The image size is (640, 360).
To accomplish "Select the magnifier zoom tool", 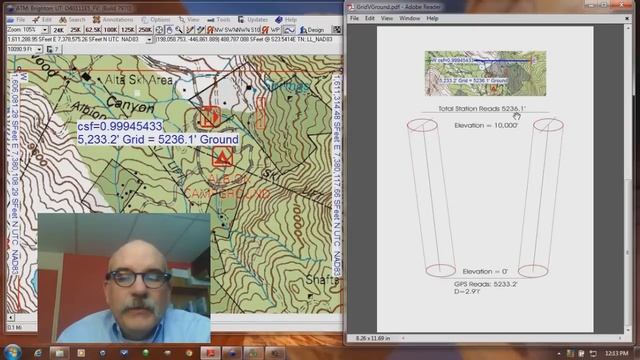I will pyautogui.click(x=179, y=30).
